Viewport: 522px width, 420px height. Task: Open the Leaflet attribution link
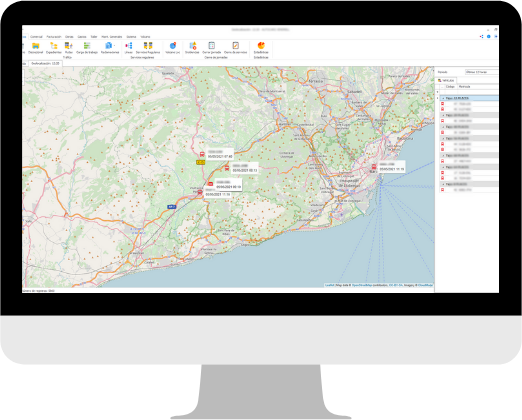[x=329, y=285]
